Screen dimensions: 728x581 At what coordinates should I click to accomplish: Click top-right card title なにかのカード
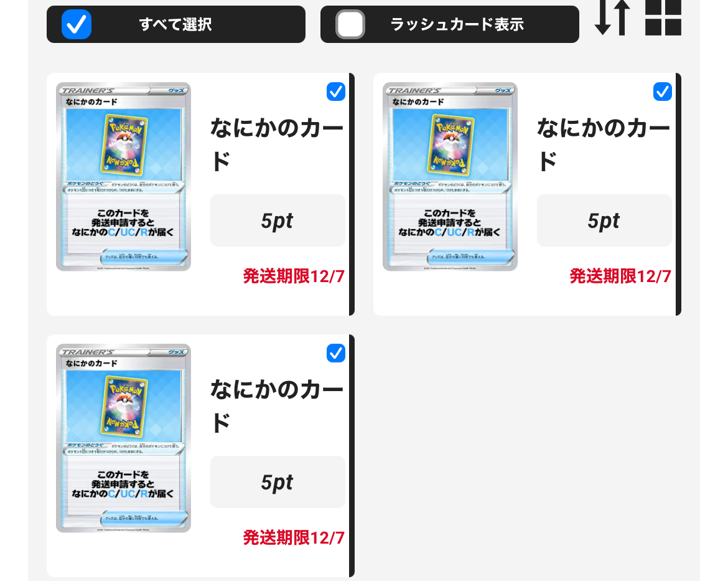(x=604, y=144)
